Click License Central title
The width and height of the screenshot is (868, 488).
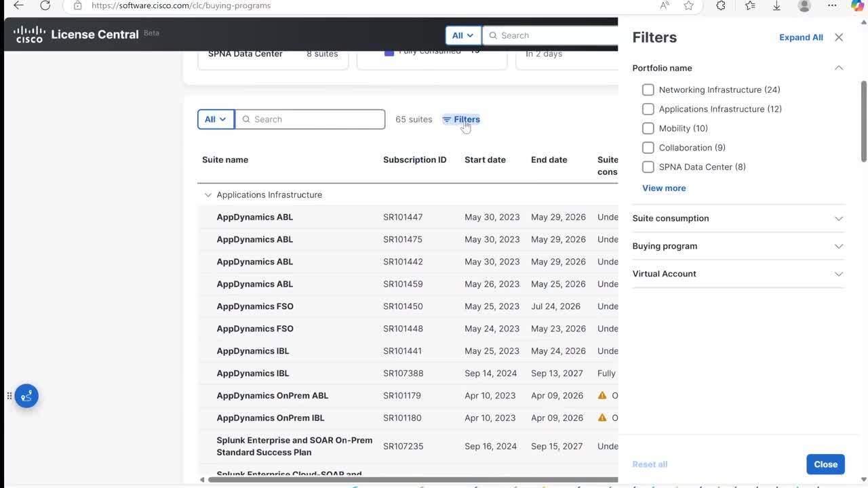[95, 35]
